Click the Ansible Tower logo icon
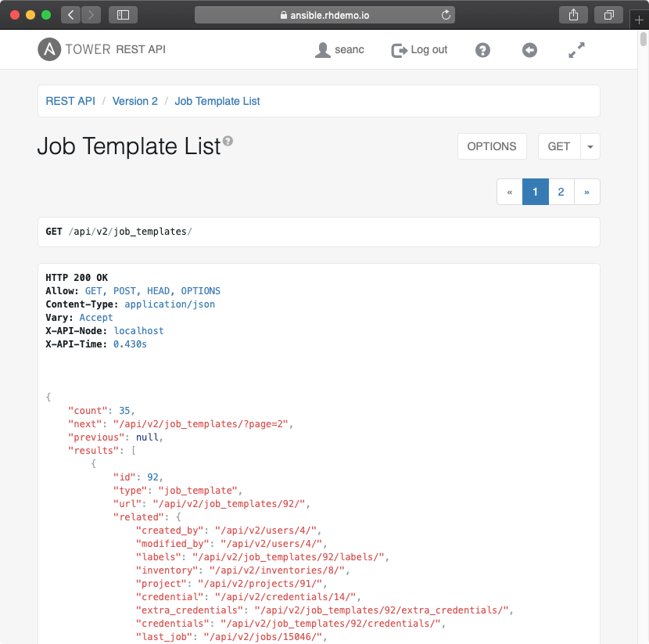Screen dimensions: 649x644 click(x=49, y=49)
